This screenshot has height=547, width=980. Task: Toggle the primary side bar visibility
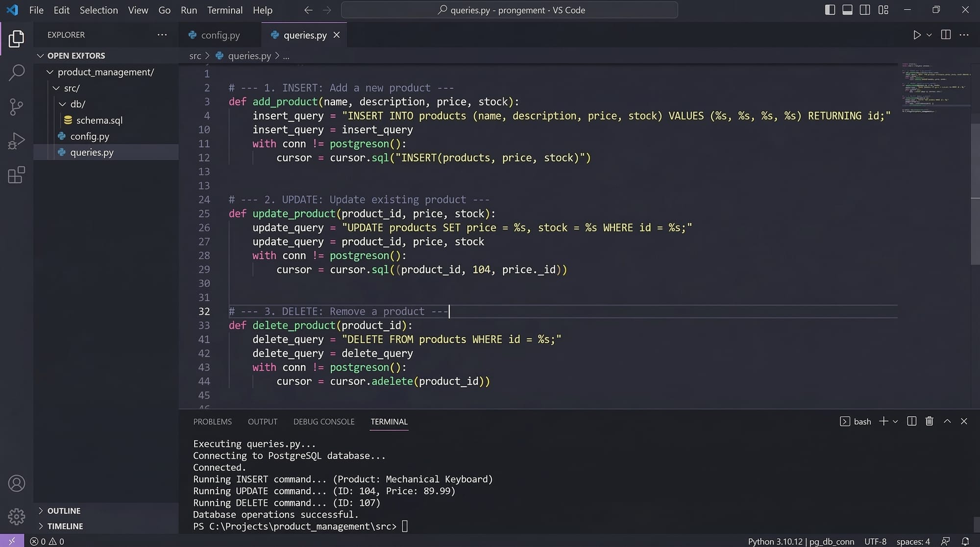coord(830,10)
